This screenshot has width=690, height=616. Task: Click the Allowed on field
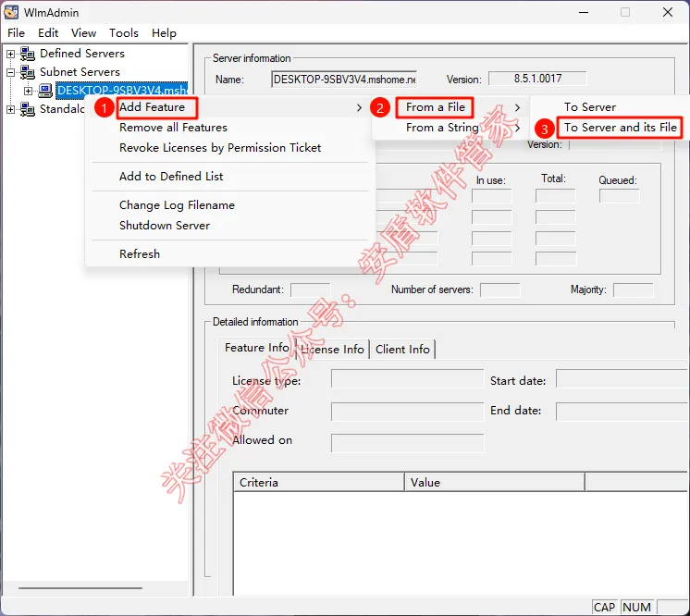coord(408,443)
